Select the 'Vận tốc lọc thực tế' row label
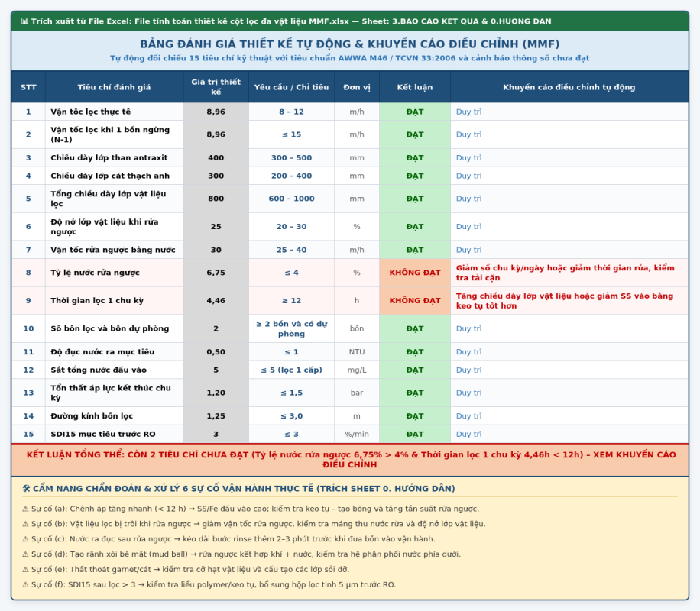Screen dimensions: 700x611 (x=91, y=112)
